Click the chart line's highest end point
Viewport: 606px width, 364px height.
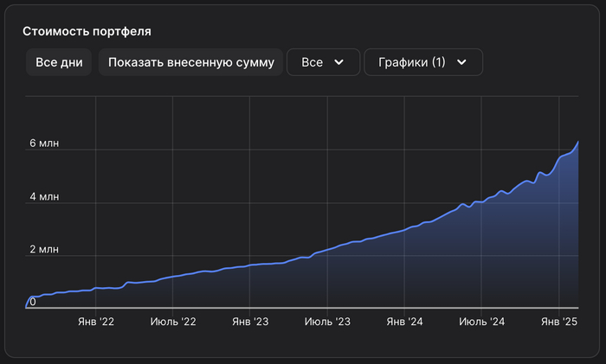[x=577, y=141]
